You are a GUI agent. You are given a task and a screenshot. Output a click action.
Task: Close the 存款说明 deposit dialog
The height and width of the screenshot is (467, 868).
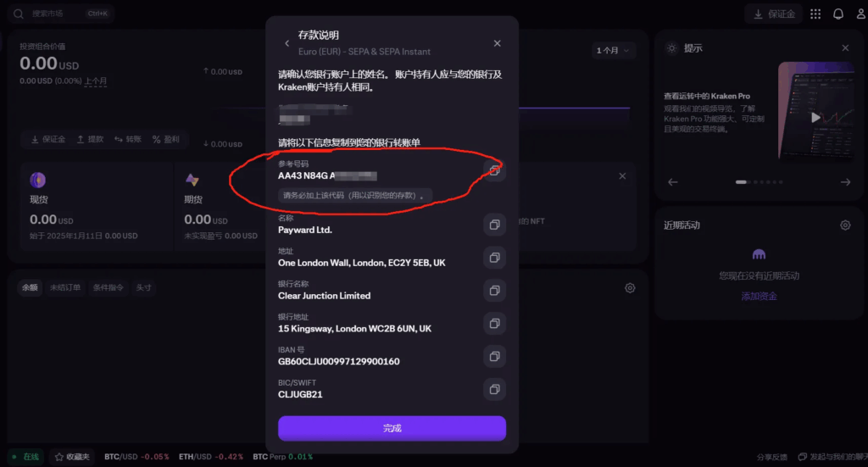coord(498,43)
